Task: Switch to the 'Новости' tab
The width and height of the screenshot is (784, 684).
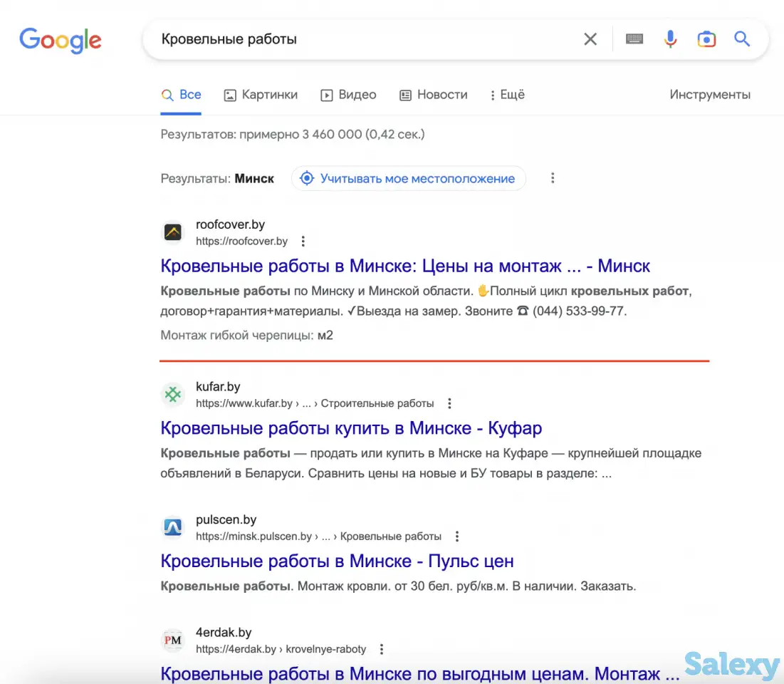Action: [x=433, y=94]
